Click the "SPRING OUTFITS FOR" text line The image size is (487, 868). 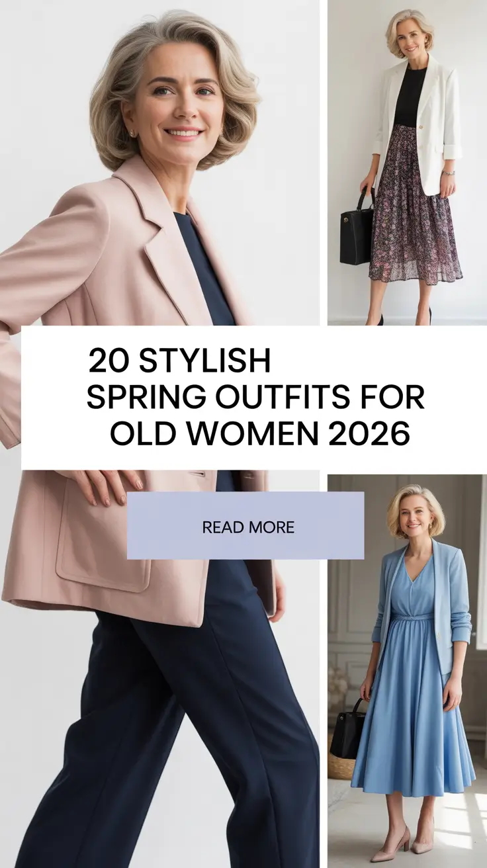click(x=256, y=398)
